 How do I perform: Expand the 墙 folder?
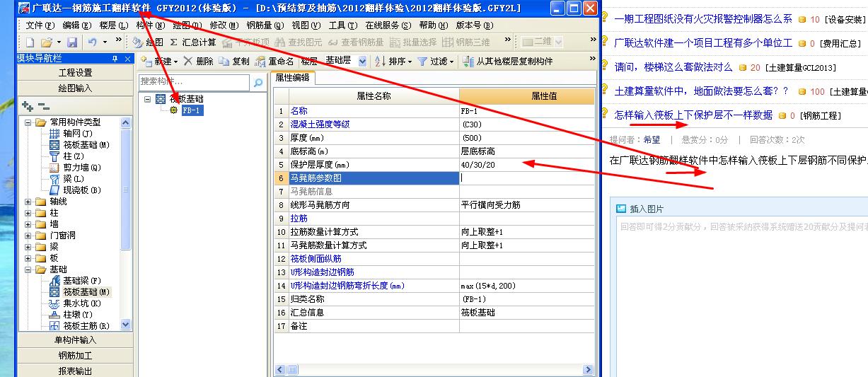tap(29, 224)
